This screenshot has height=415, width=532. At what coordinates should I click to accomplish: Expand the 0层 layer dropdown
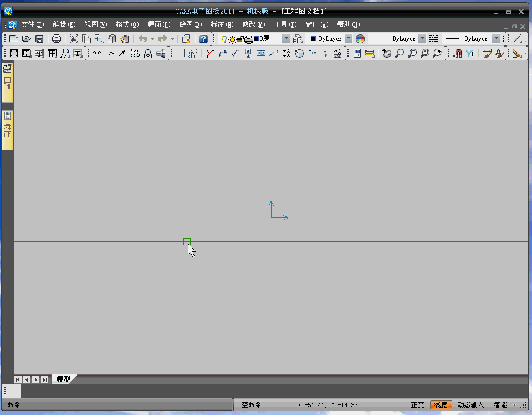pyautogui.click(x=286, y=39)
